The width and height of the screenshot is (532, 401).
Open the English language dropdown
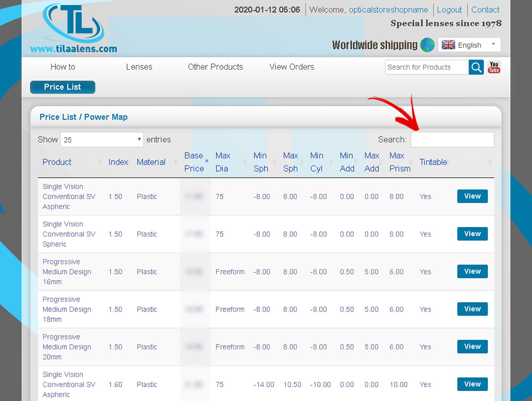pos(469,45)
